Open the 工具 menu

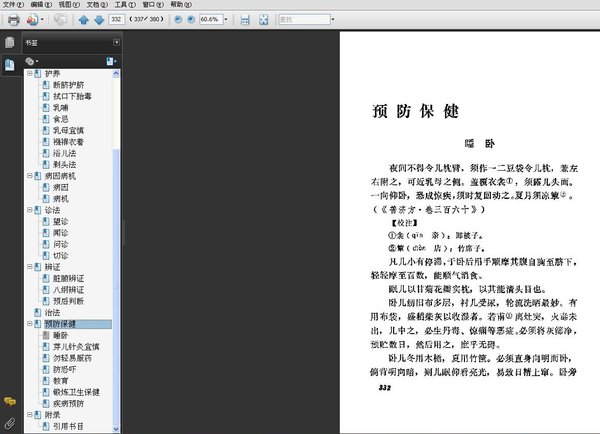click(125, 5)
